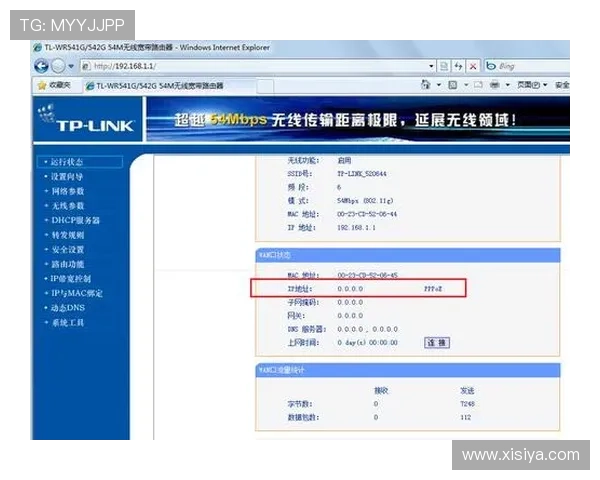Open 动态DNS in the sidebar
This screenshot has height=480, width=600.
click(68, 308)
